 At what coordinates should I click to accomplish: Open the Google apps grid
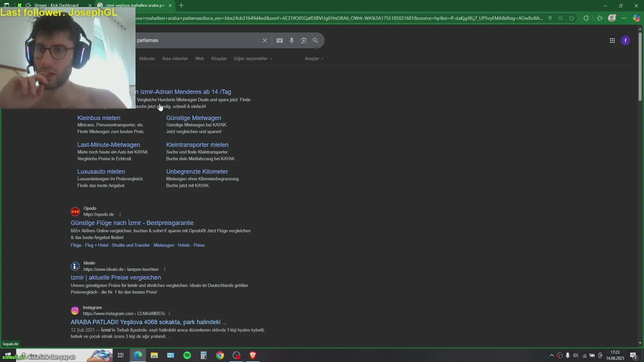612,41
